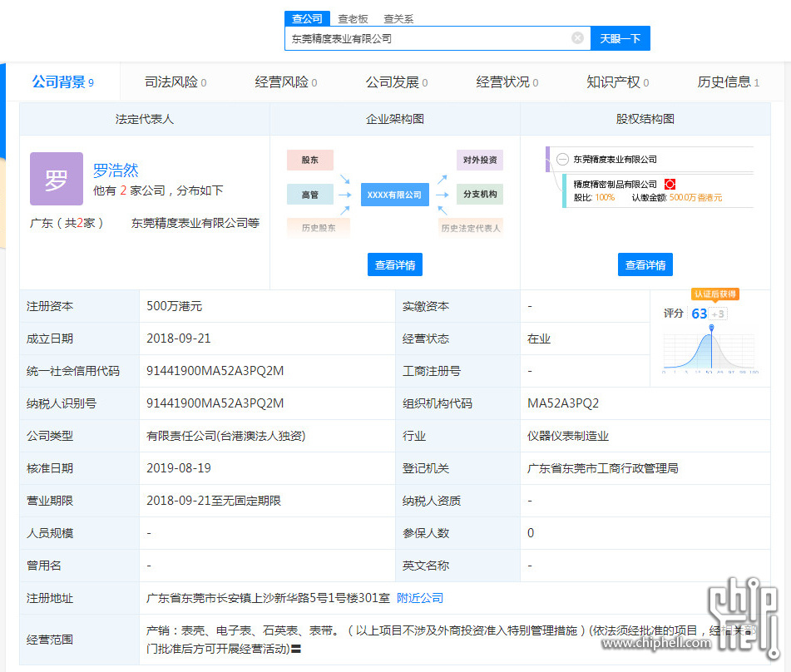Select the 查关系 search tab
The image size is (791, 672).
point(398,19)
